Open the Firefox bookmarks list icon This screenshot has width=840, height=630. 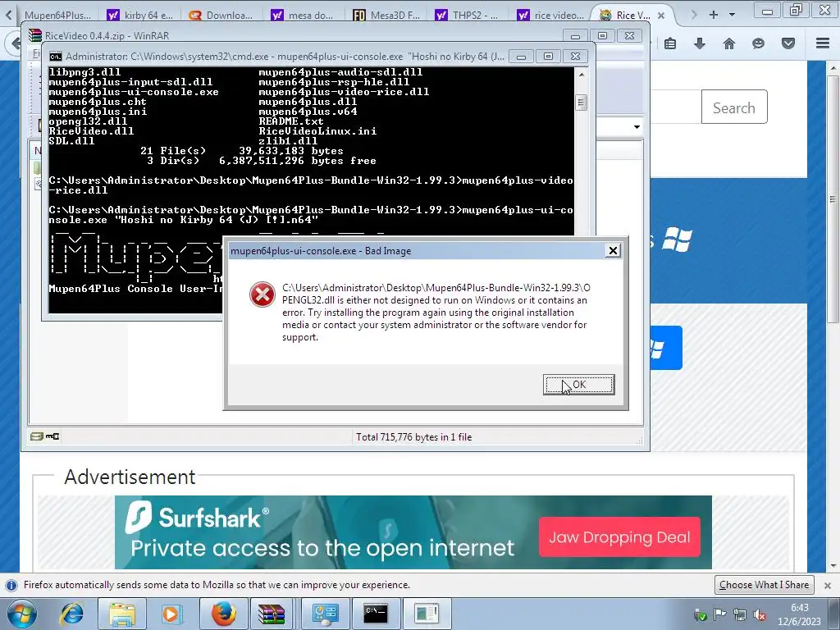click(x=670, y=44)
